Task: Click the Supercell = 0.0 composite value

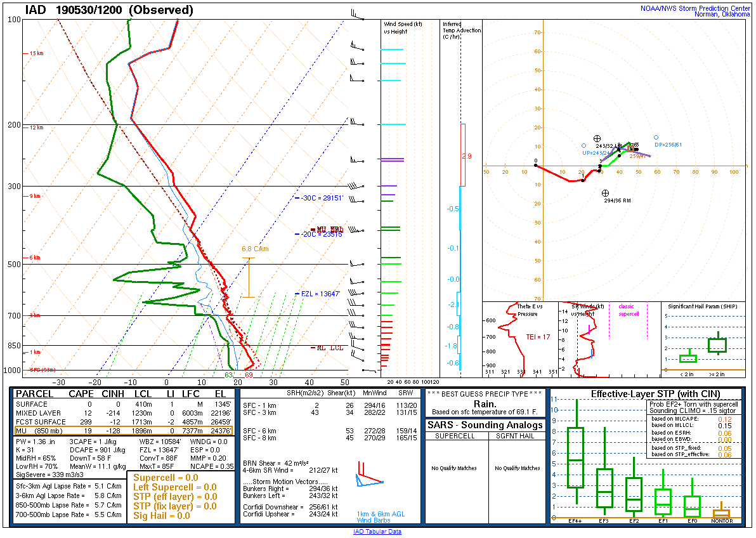Action: coord(166,478)
